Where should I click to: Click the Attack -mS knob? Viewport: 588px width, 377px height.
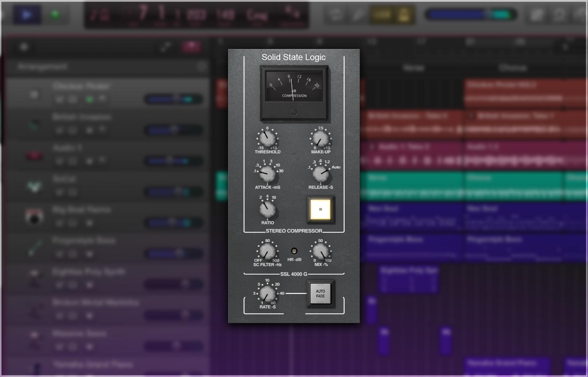[x=267, y=174]
